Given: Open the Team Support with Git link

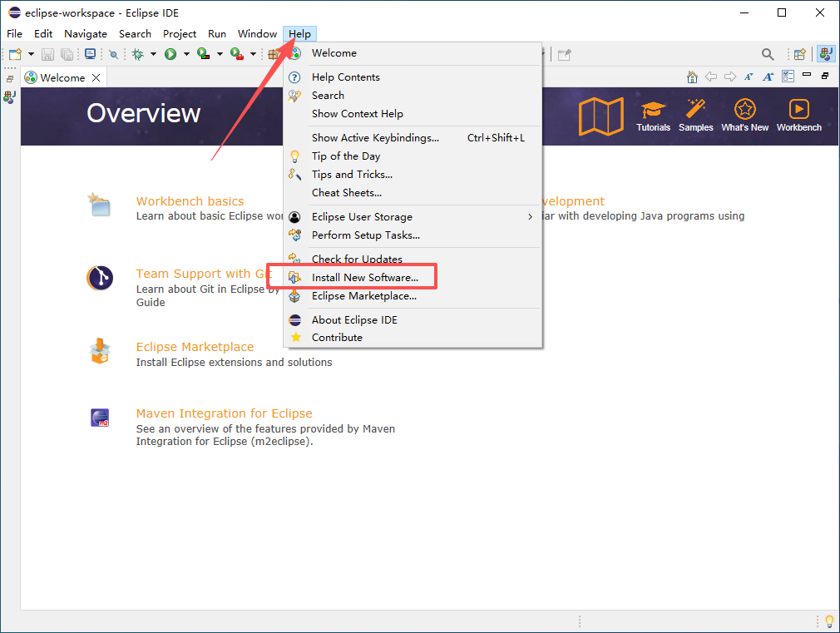Looking at the screenshot, I should coord(204,274).
